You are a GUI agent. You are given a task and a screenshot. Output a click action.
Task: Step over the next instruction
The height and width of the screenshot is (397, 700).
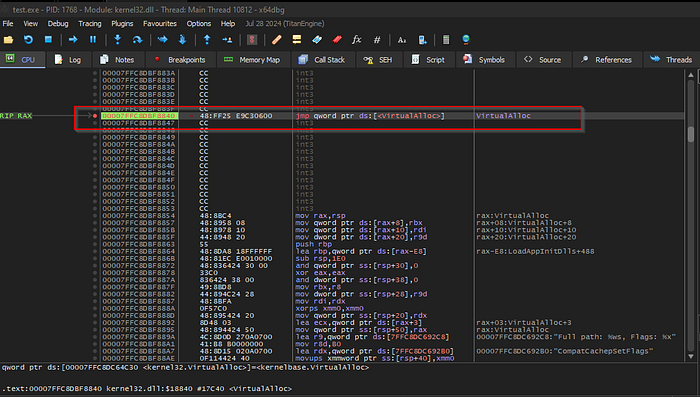tap(138, 40)
